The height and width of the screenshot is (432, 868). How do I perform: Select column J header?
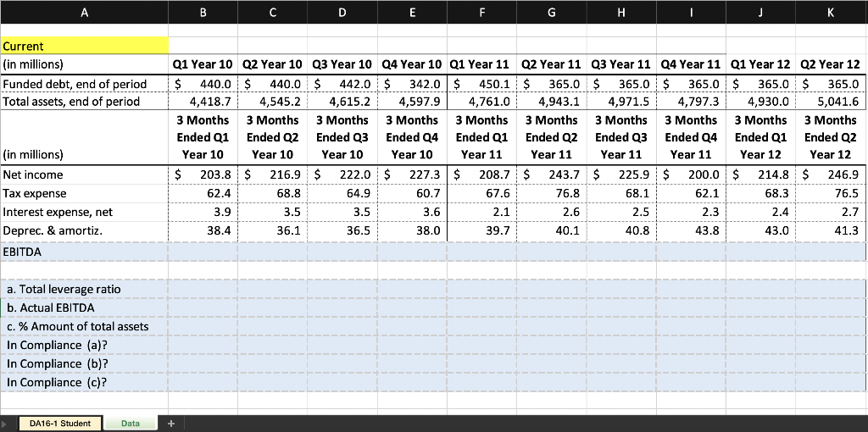coord(761,12)
